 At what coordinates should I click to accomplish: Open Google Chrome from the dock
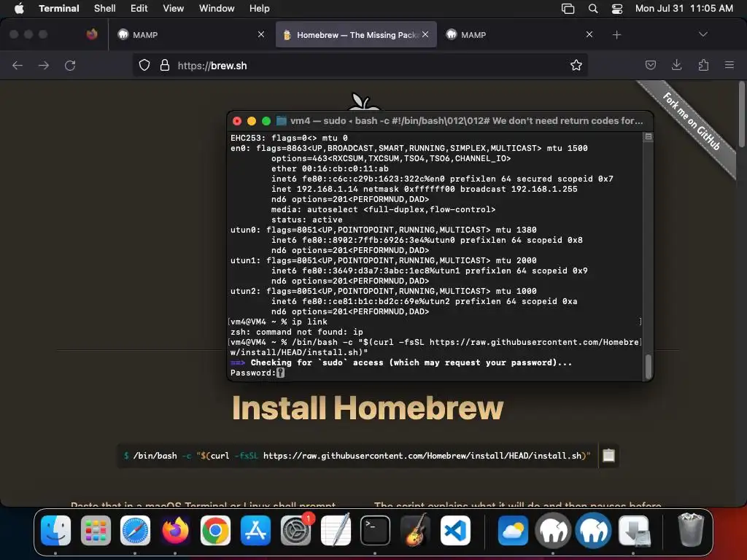tap(215, 531)
